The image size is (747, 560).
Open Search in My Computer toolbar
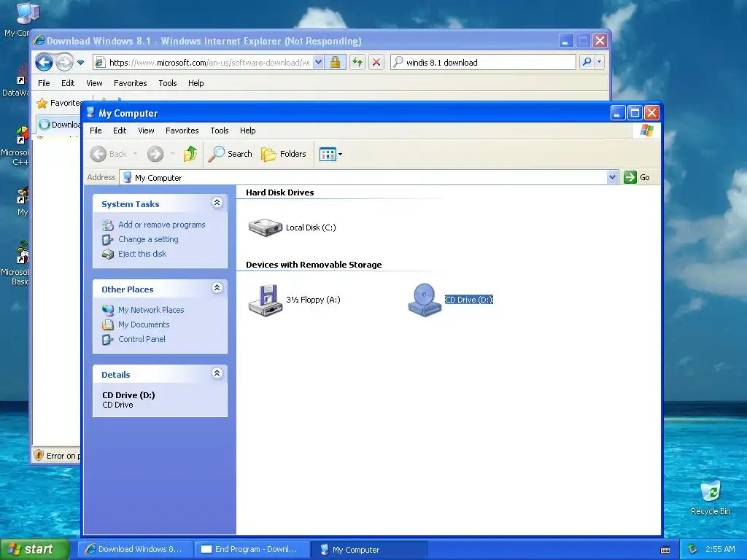pos(230,154)
